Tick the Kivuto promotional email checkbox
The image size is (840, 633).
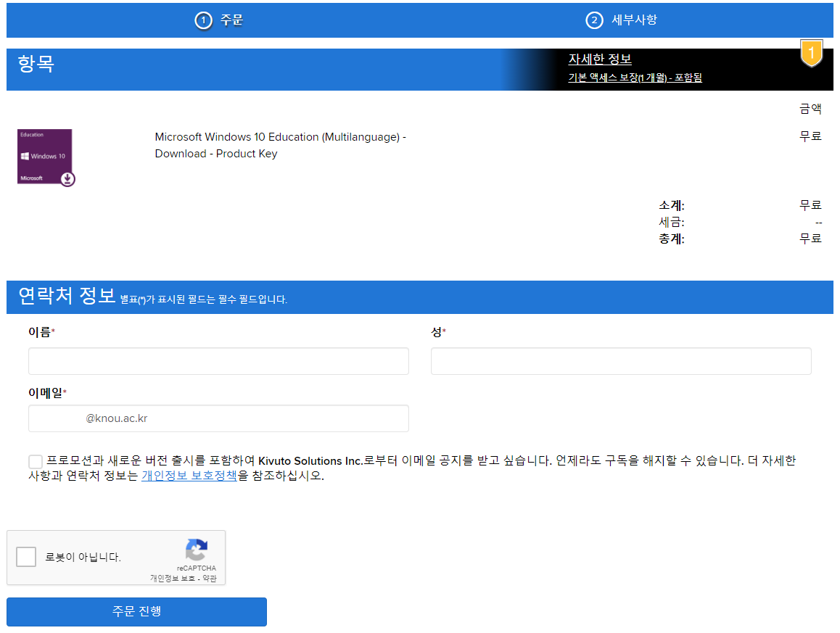click(36, 462)
